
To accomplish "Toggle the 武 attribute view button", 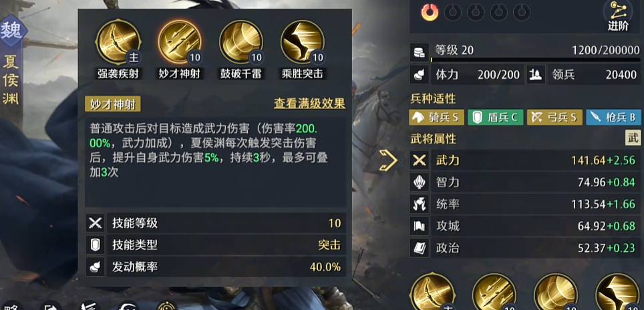I will click(633, 138).
